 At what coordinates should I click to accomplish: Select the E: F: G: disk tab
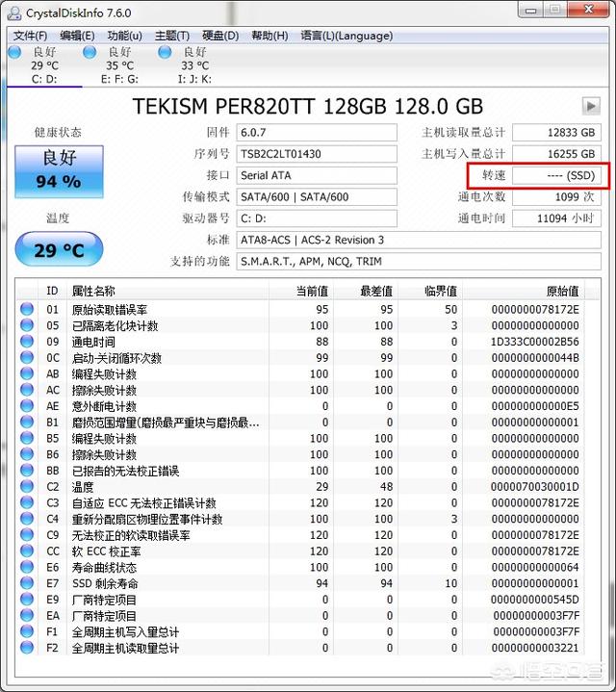(119, 65)
